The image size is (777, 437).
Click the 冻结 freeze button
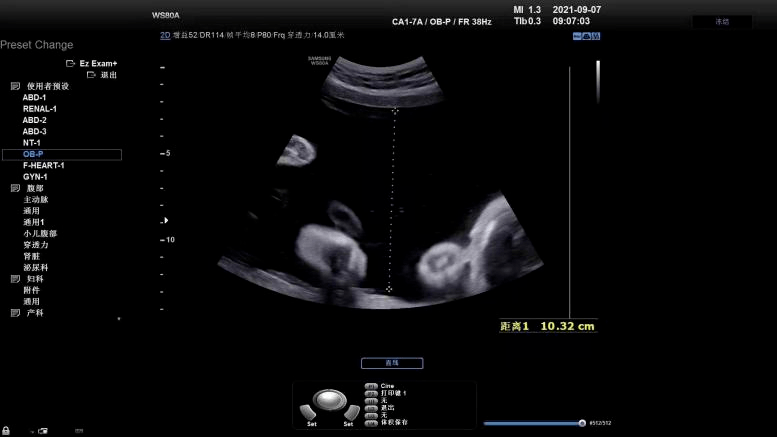click(x=722, y=22)
